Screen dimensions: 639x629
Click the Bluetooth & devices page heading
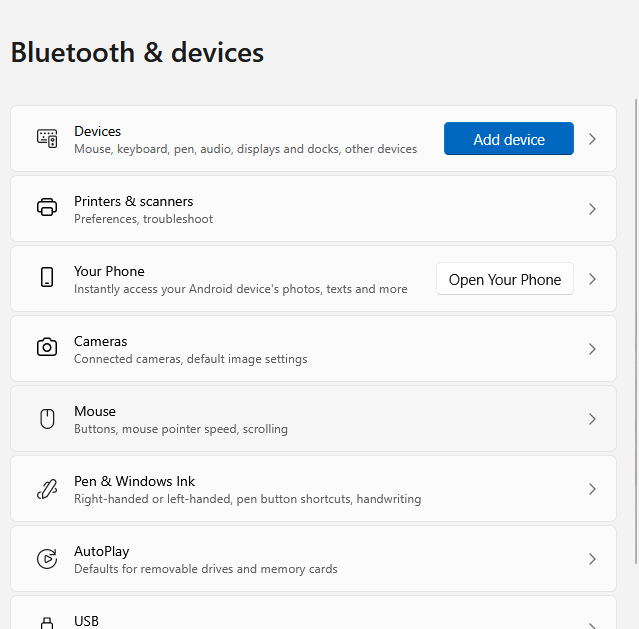point(137,53)
